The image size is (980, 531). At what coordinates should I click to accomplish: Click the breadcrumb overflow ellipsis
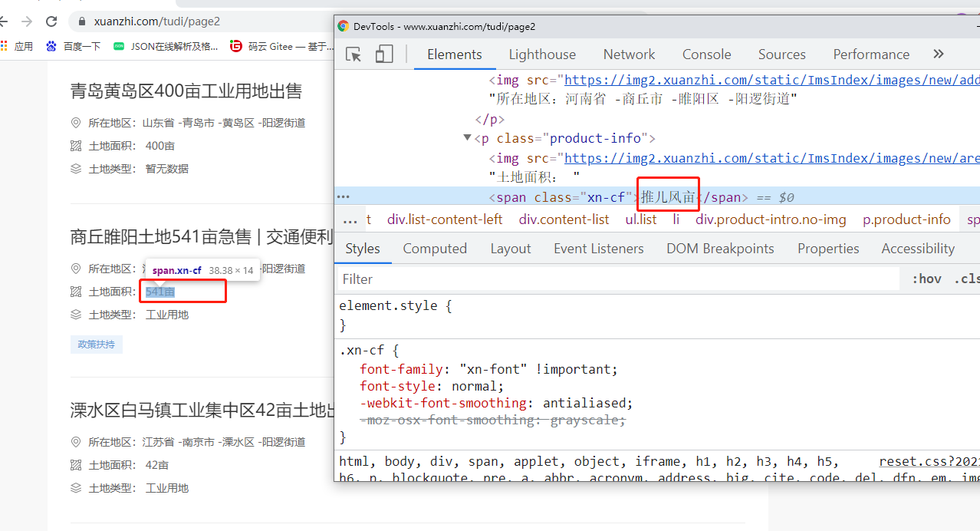click(350, 220)
